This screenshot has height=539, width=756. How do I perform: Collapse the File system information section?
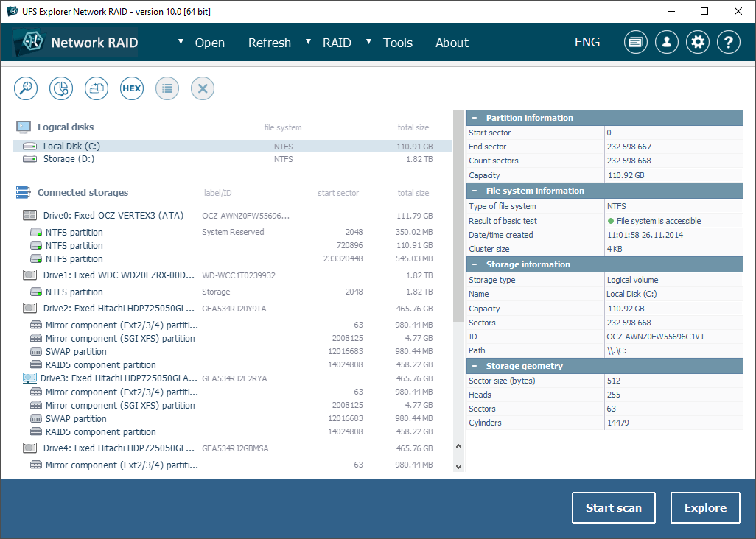coord(475,191)
